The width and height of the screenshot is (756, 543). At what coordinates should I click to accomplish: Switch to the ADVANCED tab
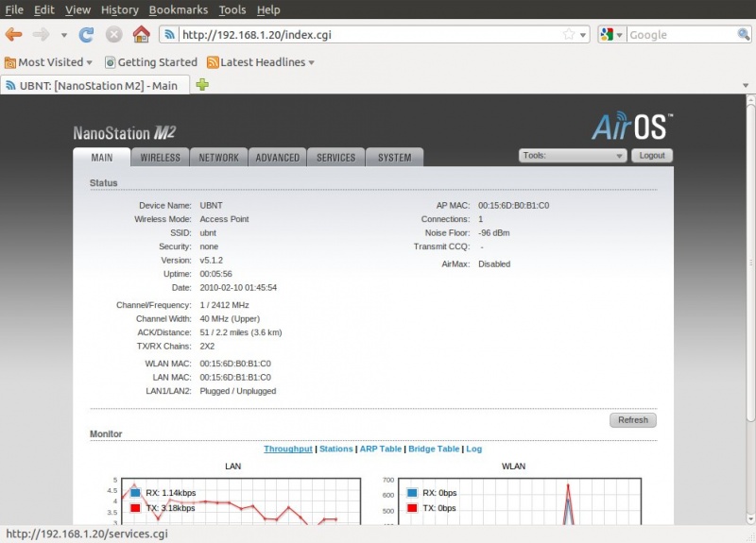coord(277,158)
